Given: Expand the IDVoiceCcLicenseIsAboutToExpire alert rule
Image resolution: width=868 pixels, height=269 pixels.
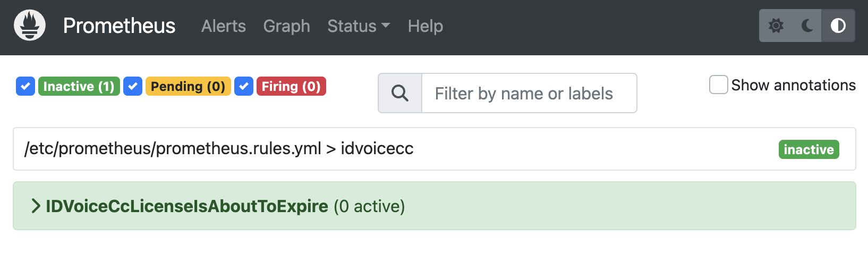Looking at the screenshot, I should pos(187,206).
